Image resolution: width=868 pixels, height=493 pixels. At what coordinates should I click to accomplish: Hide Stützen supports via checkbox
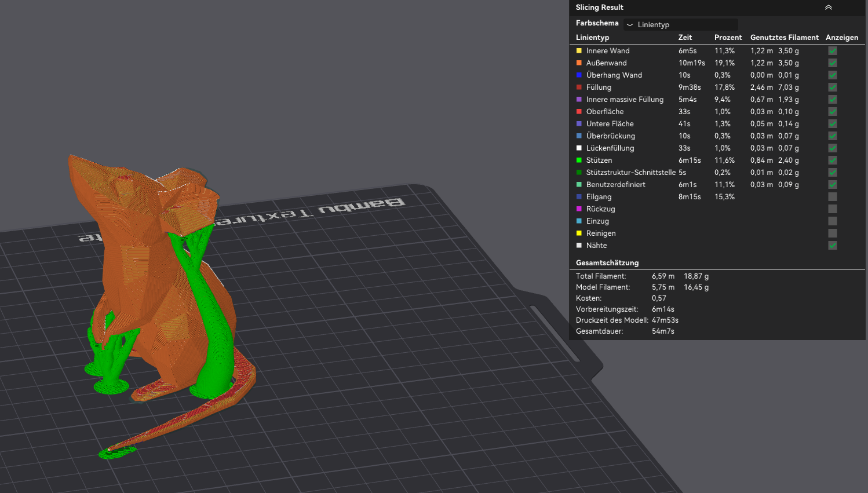click(833, 160)
